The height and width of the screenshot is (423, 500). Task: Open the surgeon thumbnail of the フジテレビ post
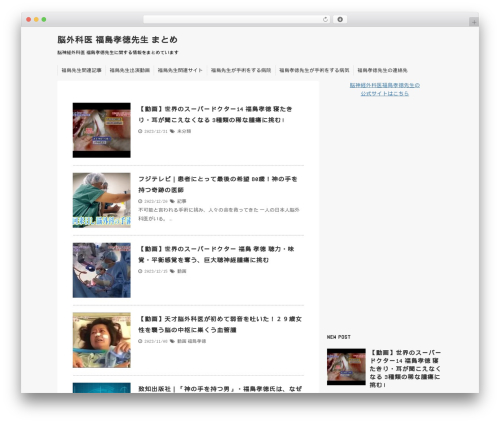102,200
